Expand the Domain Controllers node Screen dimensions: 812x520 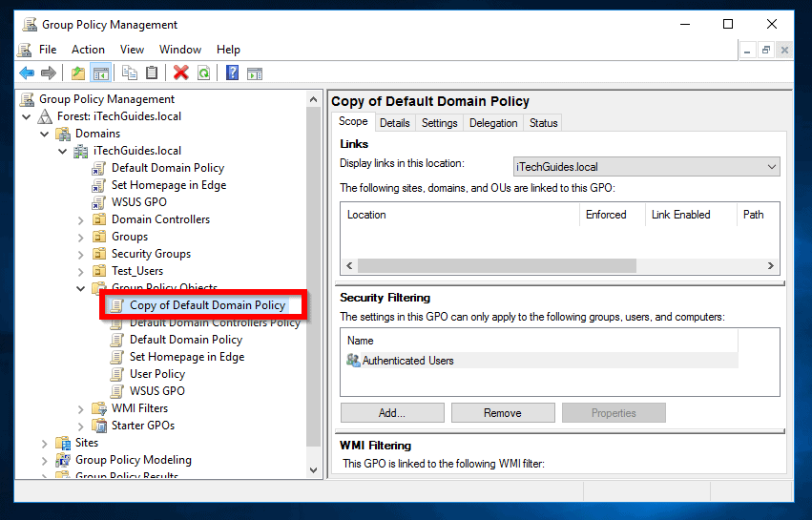81,219
